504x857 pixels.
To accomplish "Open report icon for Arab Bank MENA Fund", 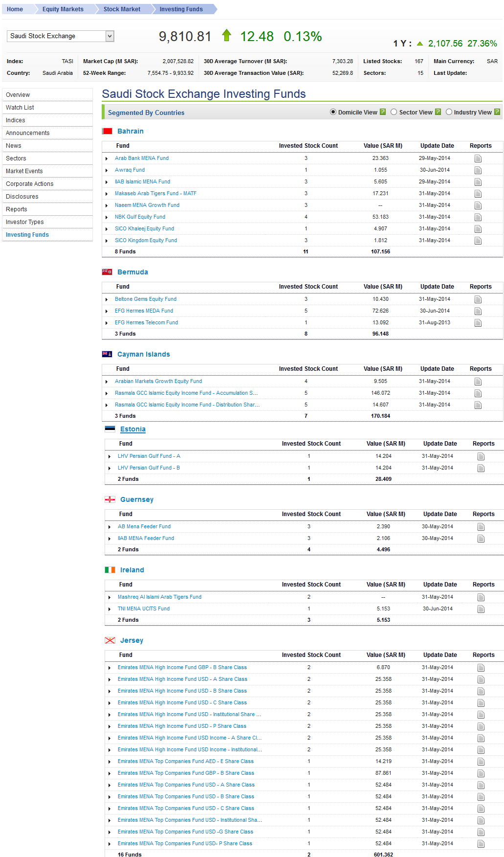I will 478,158.
